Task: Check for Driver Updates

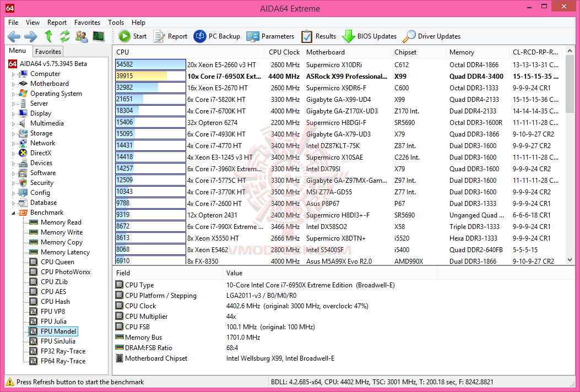Action: coord(432,36)
